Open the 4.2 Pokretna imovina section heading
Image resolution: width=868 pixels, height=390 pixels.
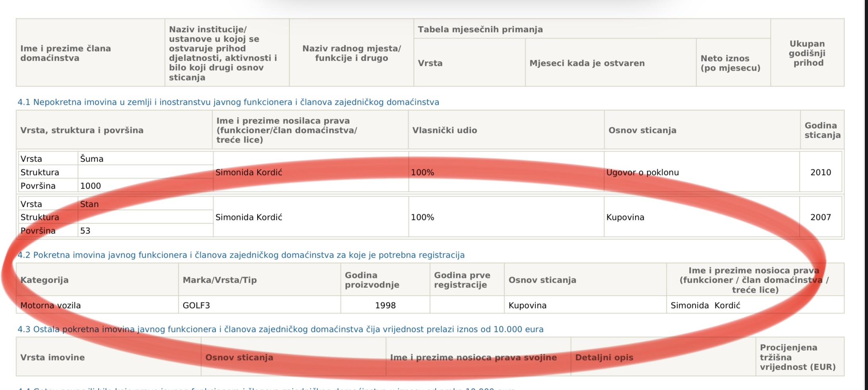(x=241, y=255)
